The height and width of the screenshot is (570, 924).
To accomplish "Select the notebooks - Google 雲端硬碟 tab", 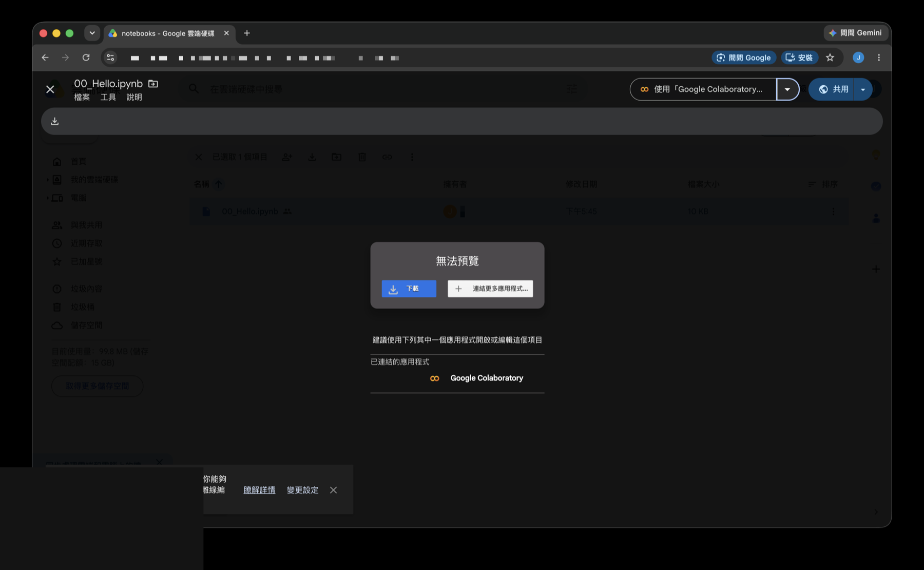I will pos(169,33).
